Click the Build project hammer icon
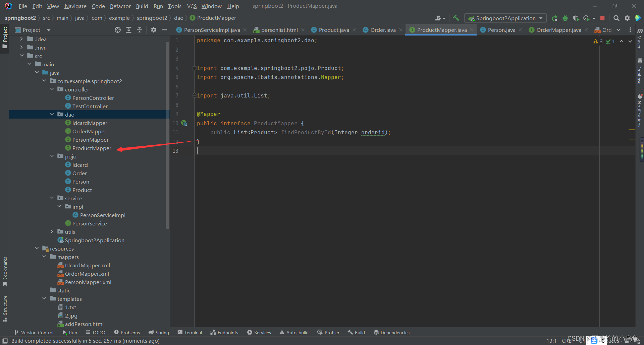Image resolution: width=644 pixels, height=345 pixels. (x=456, y=18)
